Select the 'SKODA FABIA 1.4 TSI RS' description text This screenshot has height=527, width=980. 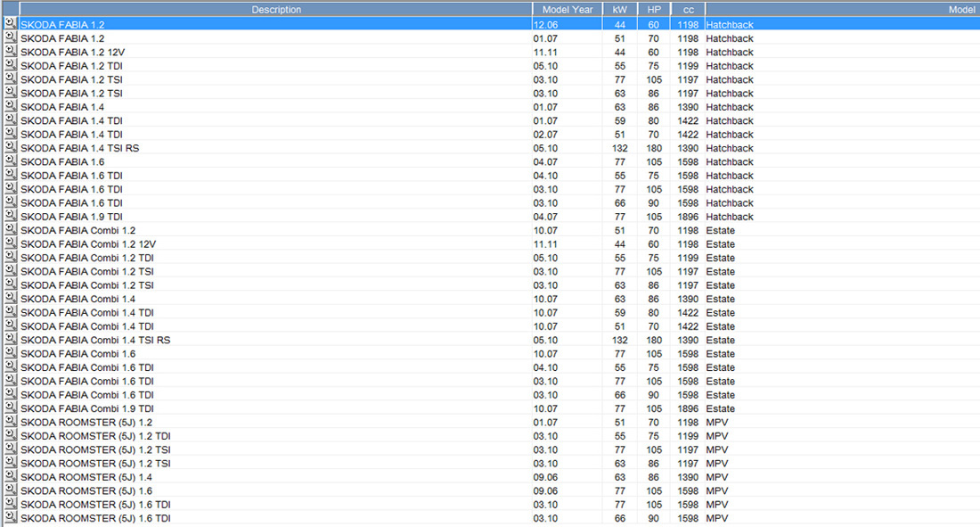pyautogui.click(x=79, y=148)
